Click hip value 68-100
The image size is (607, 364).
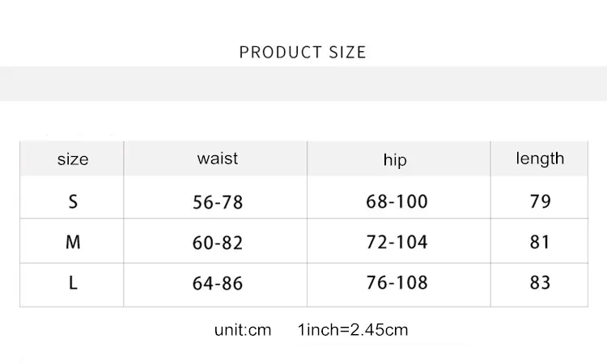tap(397, 201)
